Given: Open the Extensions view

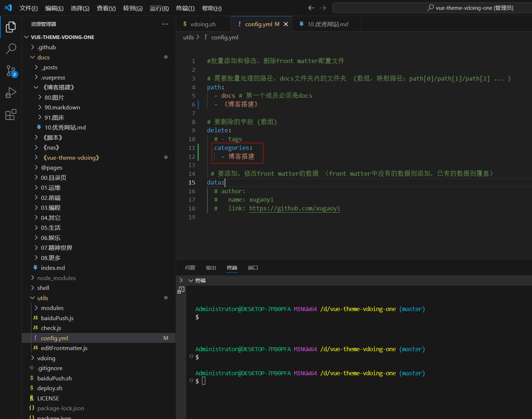Looking at the screenshot, I should [x=11, y=115].
